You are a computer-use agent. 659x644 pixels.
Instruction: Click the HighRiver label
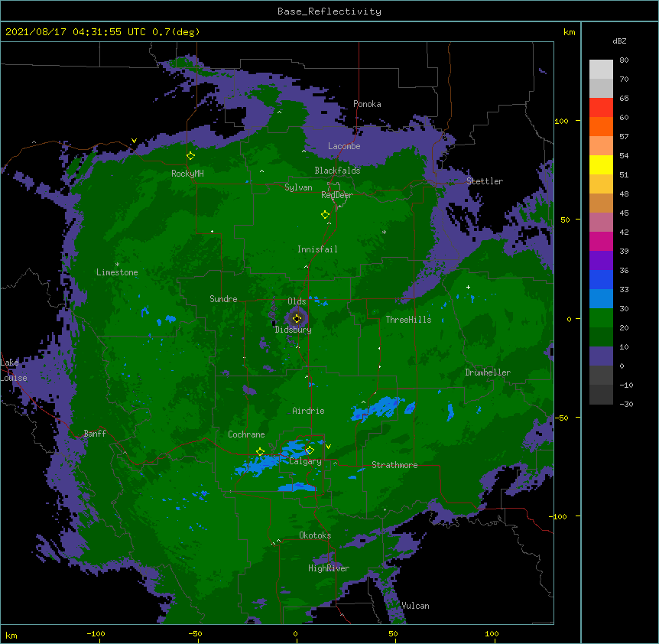pos(328,568)
